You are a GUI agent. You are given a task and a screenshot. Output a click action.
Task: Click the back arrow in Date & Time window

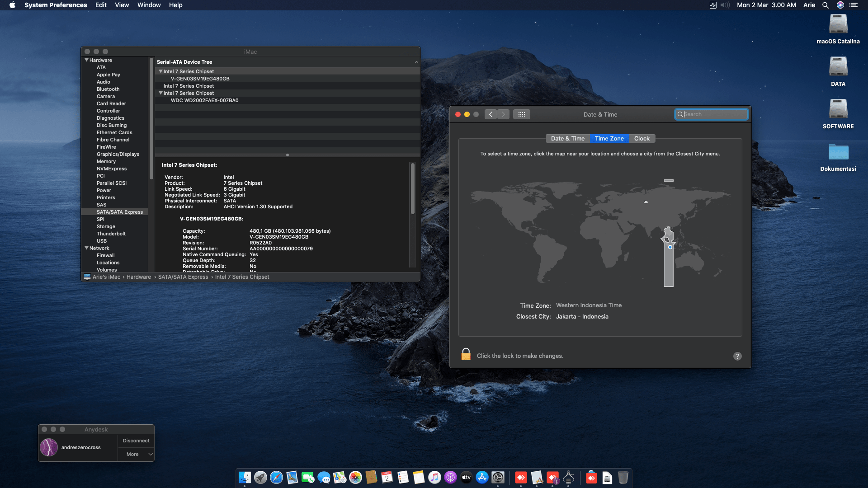point(491,114)
